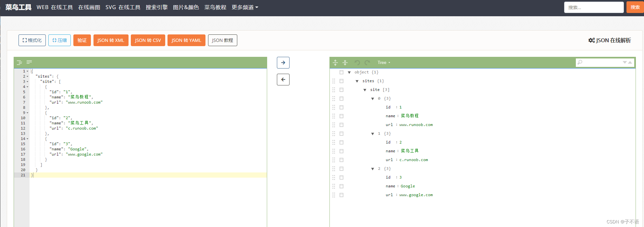Open the JSON 教程 tutorial button
644x227 pixels.
pos(223,40)
